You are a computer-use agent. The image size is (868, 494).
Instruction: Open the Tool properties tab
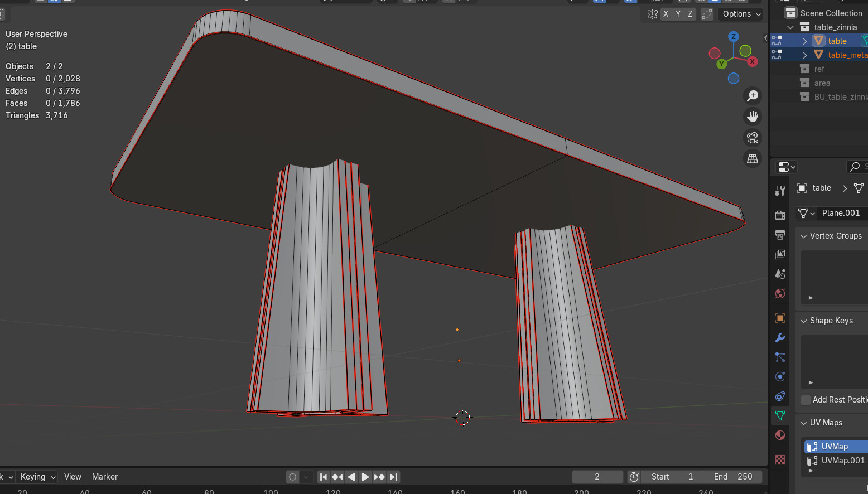(780, 191)
